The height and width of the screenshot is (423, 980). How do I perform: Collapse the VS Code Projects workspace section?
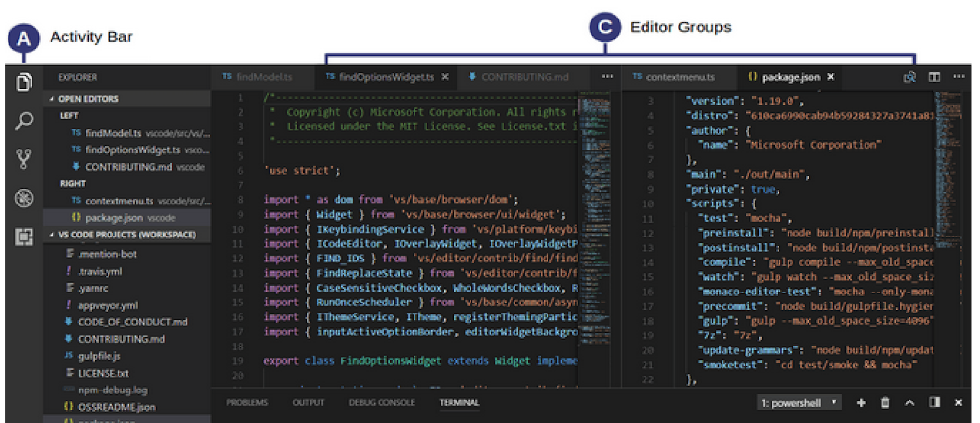pyautogui.click(x=126, y=235)
